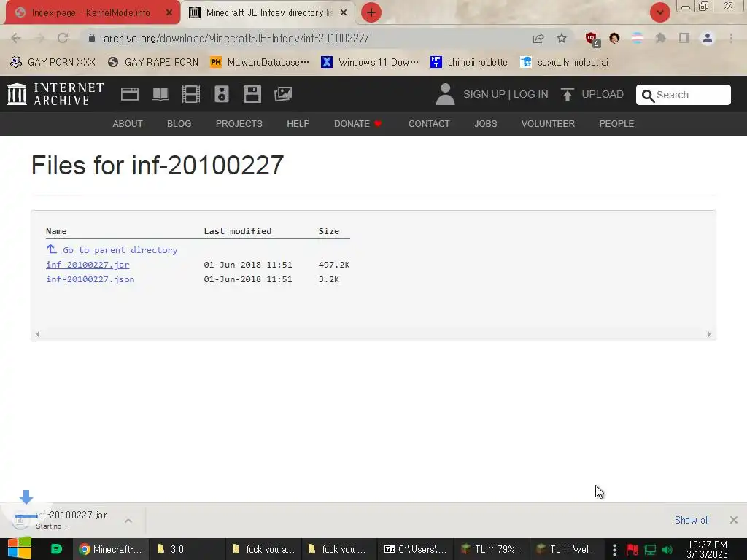
Task: Open the CONTACT menu item
Action: tap(429, 124)
